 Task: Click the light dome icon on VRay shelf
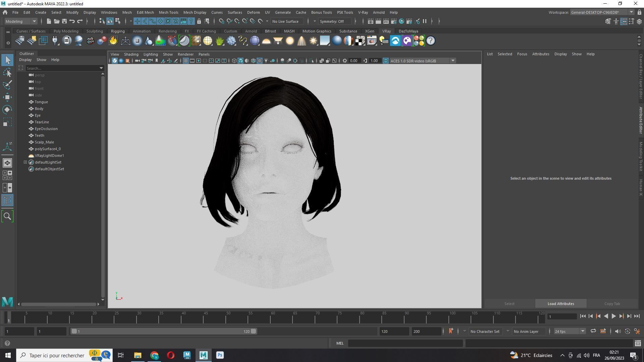pos(266,41)
